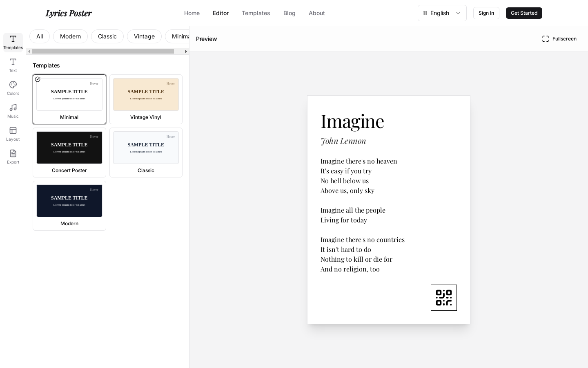The image size is (588, 368).
Task: Open the Editor nav item
Action: click(220, 13)
